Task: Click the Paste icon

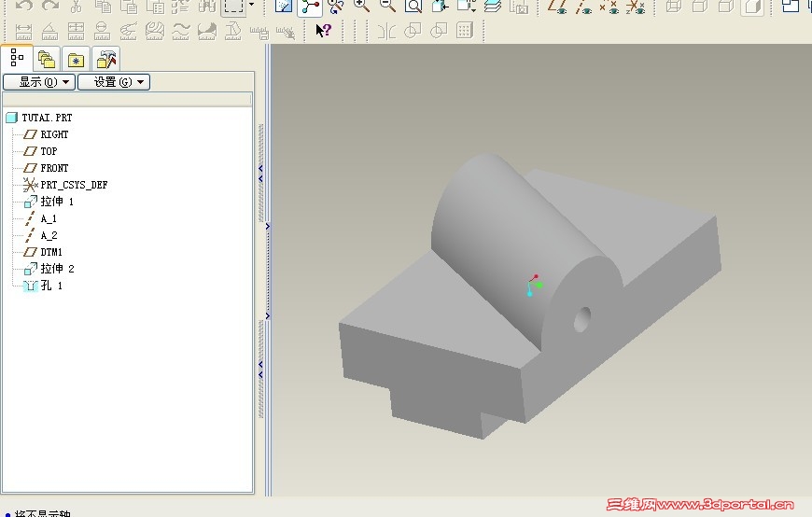Action: (129, 7)
